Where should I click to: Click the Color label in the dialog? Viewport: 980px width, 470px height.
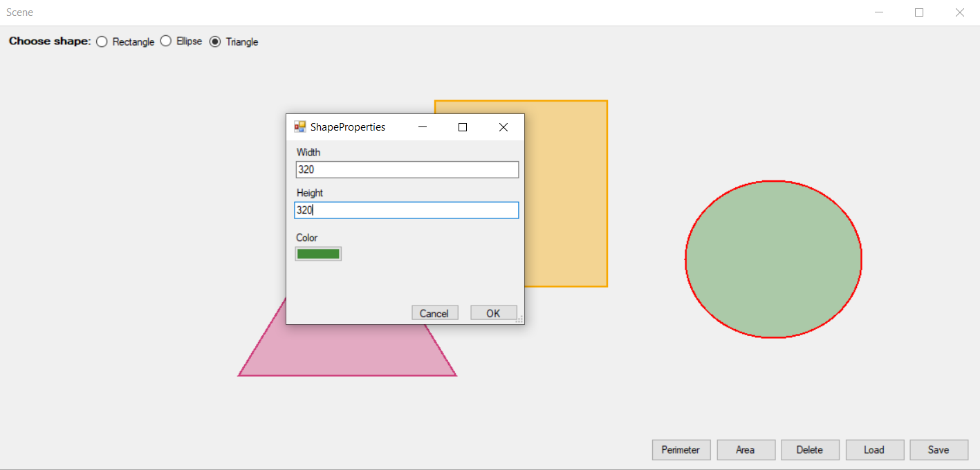pyautogui.click(x=306, y=237)
